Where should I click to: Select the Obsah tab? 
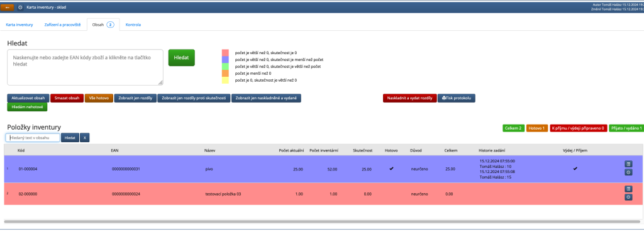[x=103, y=25]
